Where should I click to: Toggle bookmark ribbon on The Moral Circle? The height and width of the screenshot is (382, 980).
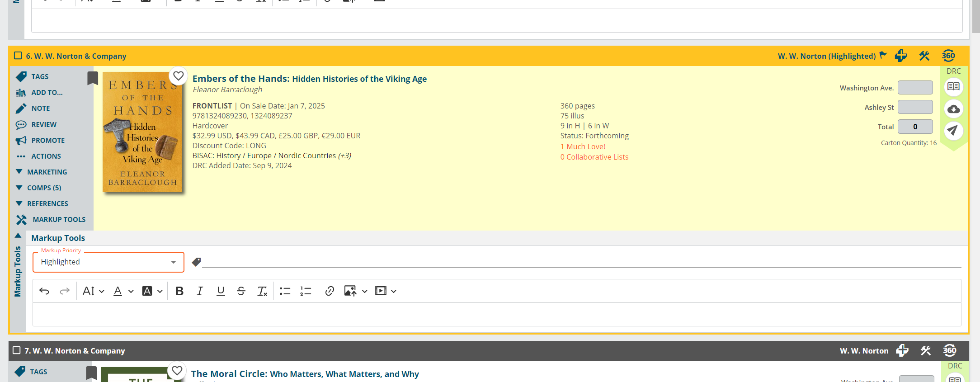click(91, 373)
